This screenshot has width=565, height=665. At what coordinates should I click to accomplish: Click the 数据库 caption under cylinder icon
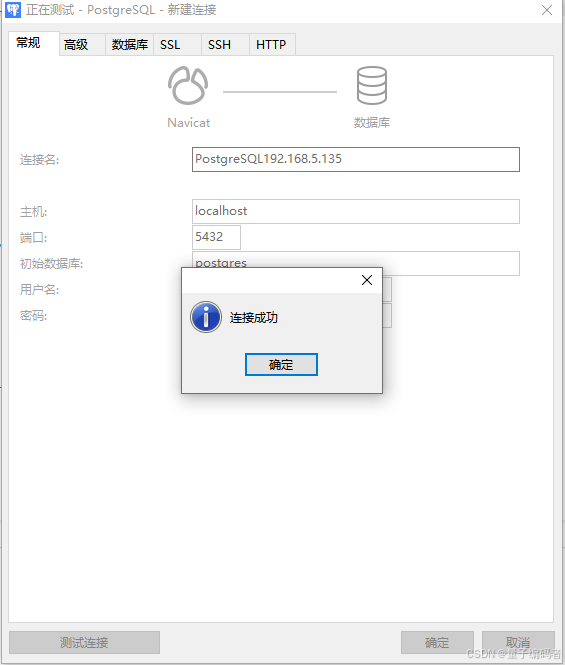pyautogui.click(x=372, y=123)
